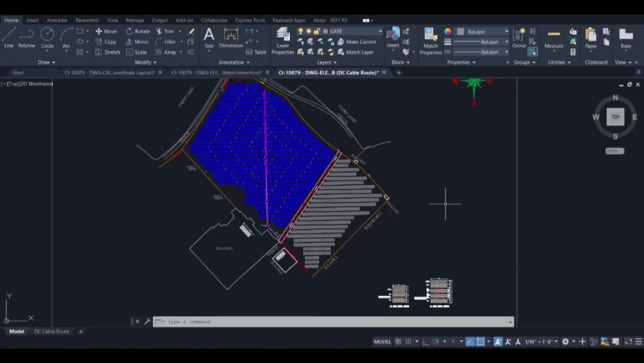Open Layer Properties manager
Screen dimensions: 644x363
[x=283, y=41]
